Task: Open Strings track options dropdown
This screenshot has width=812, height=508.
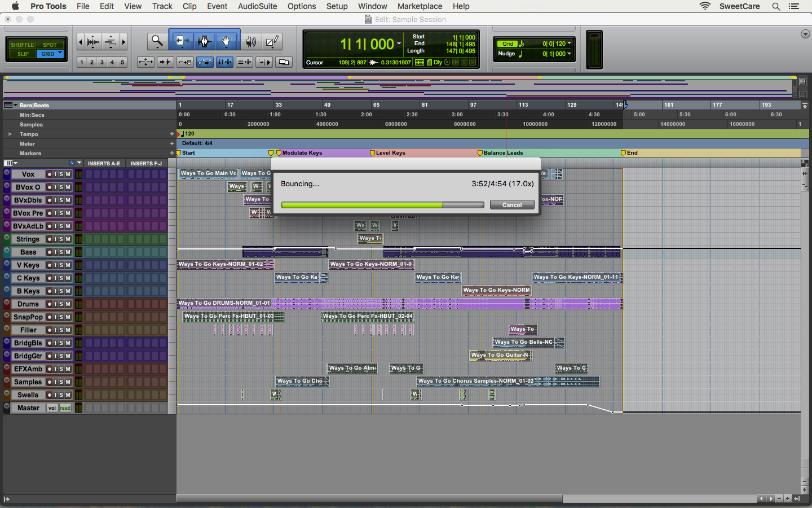Action: pyautogui.click(x=7, y=238)
